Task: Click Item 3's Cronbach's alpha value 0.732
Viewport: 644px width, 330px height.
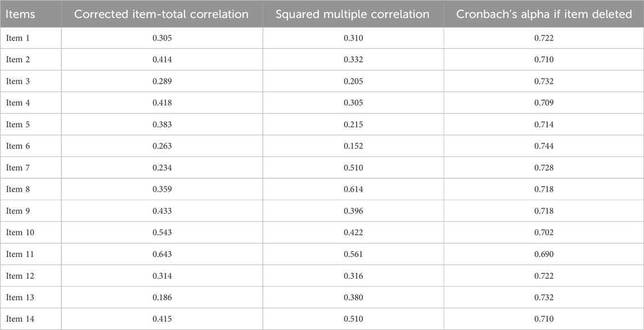Action: tap(544, 82)
